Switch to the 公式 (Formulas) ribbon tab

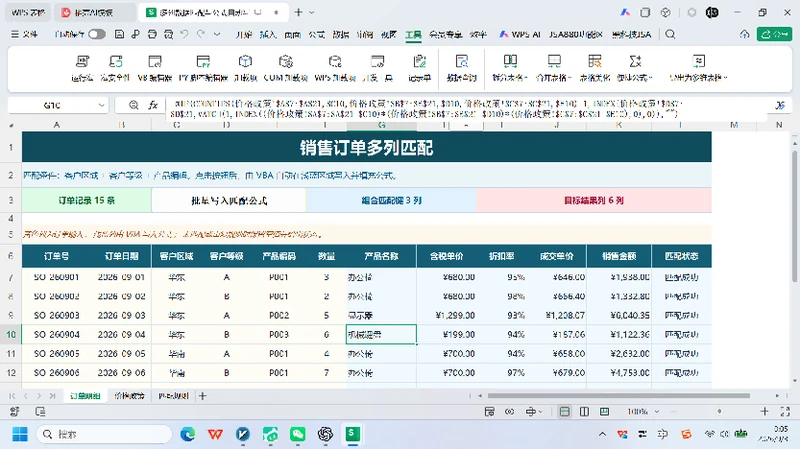316,34
